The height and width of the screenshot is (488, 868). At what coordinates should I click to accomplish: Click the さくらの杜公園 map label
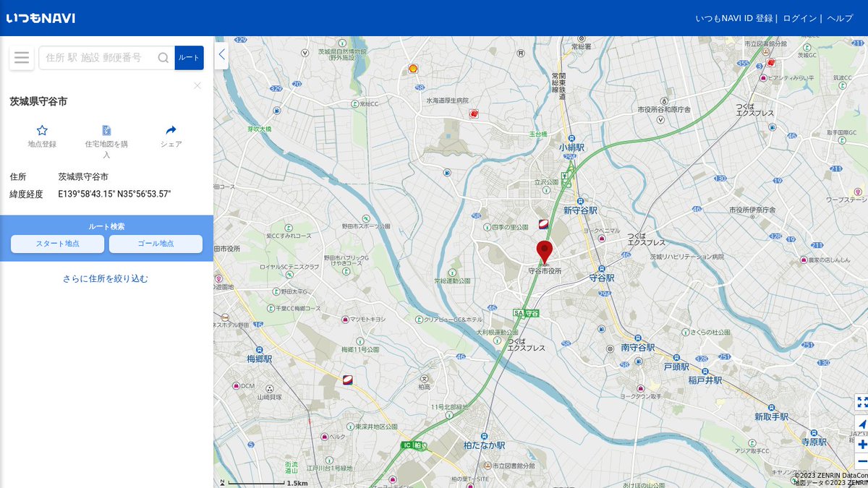pos(710,332)
